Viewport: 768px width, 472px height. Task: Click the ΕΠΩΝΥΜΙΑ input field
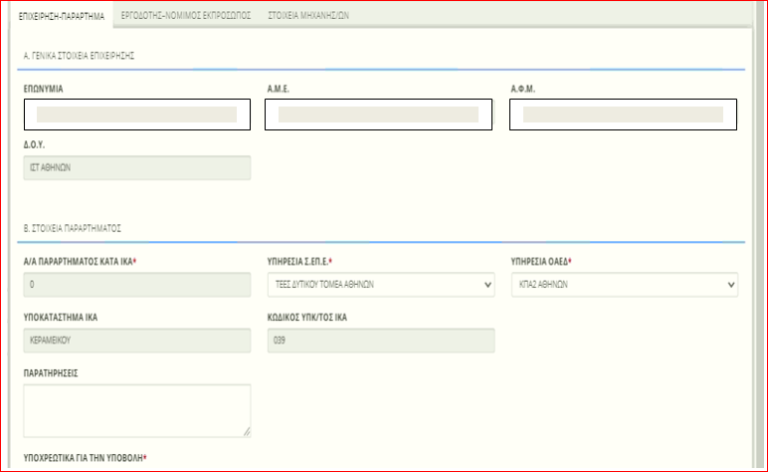point(137,115)
